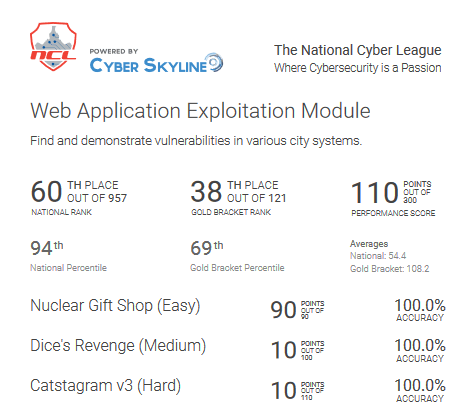
Task: Select the 38th place gold bracket rank
Action: pyautogui.click(x=238, y=197)
